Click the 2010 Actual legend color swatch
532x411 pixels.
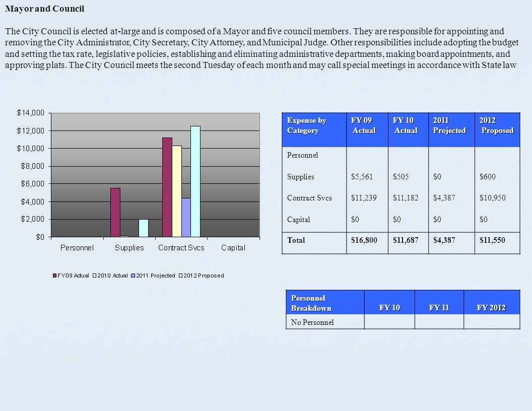(95, 276)
